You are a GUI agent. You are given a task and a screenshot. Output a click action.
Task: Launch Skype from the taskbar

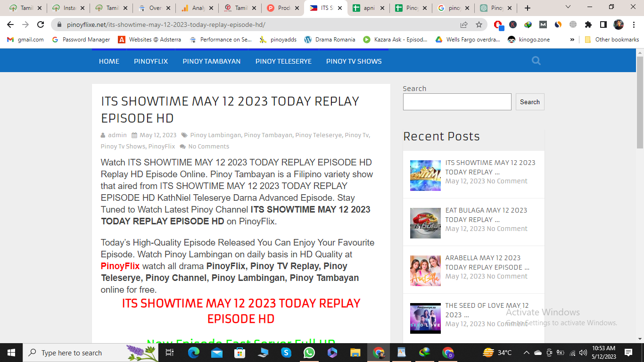(x=286, y=353)
